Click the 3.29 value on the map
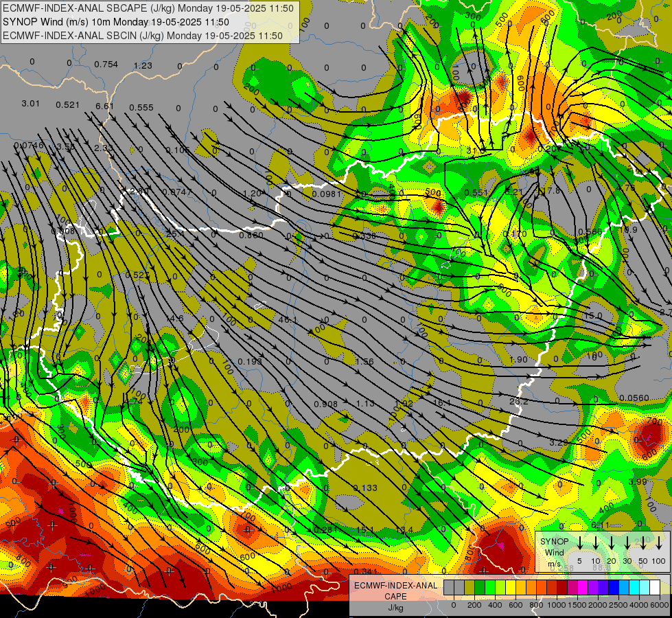The image size is (672, 618). click(x=559, y=442)
